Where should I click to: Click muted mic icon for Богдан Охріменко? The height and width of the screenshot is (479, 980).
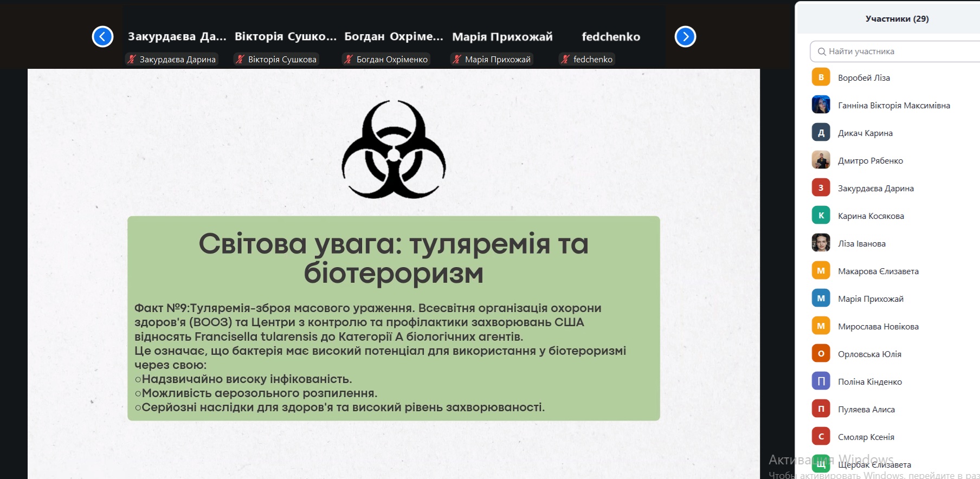349,60
